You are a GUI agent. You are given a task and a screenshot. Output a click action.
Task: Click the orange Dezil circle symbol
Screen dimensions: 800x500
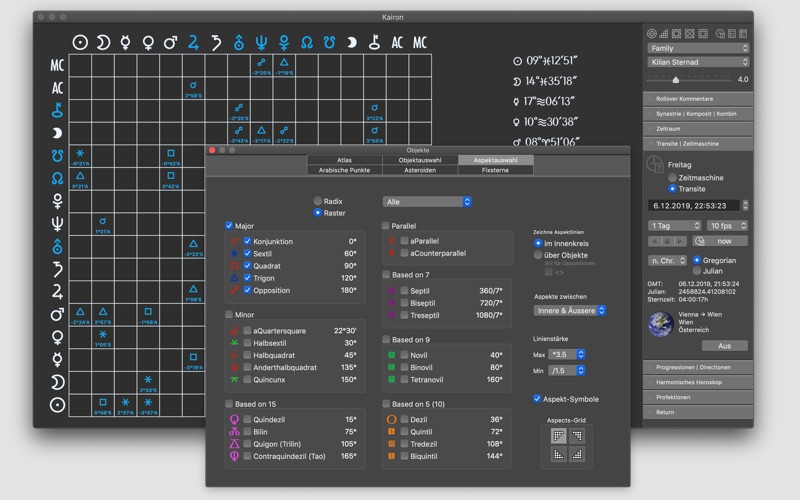[391, 419]
